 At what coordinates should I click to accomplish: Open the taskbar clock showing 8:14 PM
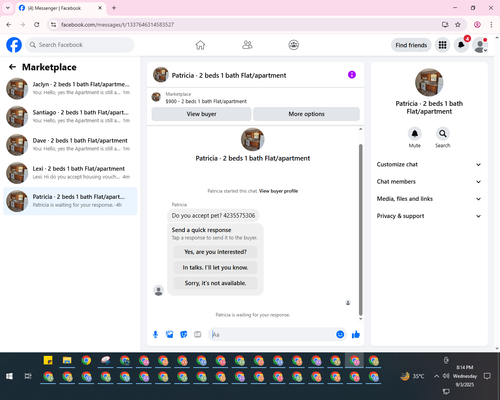465,376
